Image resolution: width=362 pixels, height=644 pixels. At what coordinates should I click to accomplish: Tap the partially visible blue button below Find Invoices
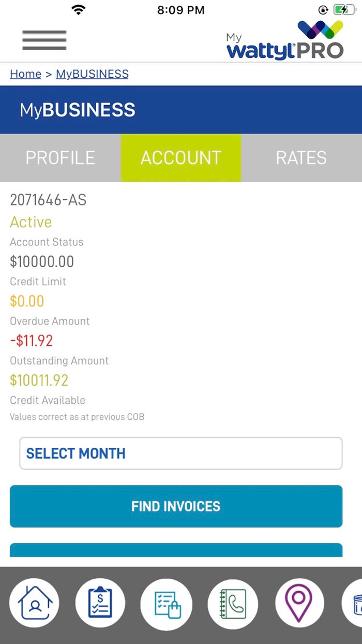tap(176, 550)
